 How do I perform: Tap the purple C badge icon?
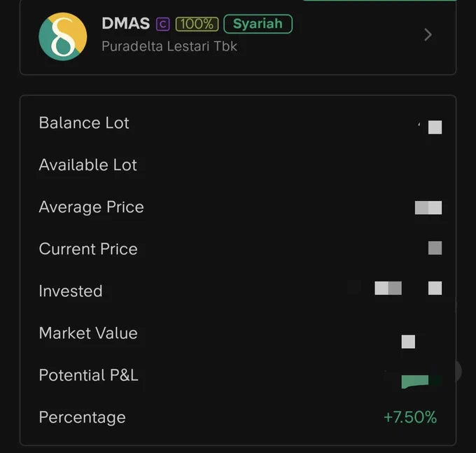pos(162,25)
